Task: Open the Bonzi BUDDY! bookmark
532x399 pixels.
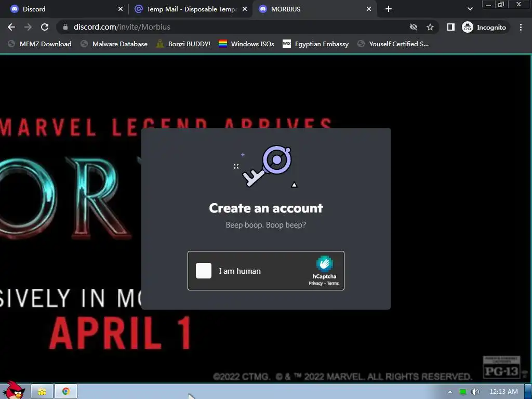Action: point(183,44)
